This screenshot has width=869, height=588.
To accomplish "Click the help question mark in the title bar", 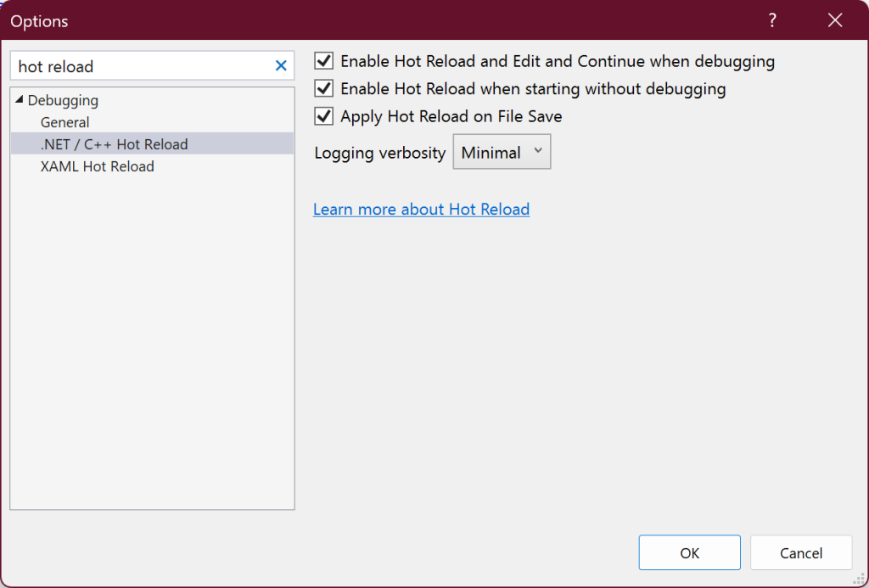I will point(771,20).
